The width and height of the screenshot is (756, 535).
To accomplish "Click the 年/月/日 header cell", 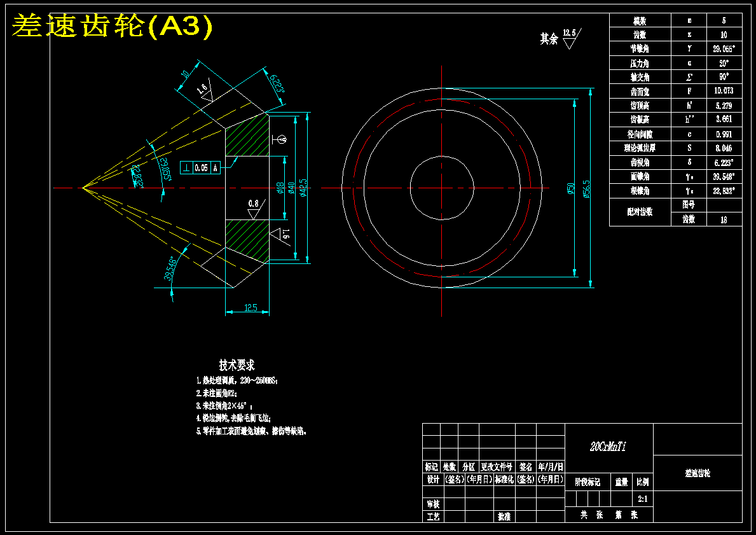I will [x=551, y=466].
